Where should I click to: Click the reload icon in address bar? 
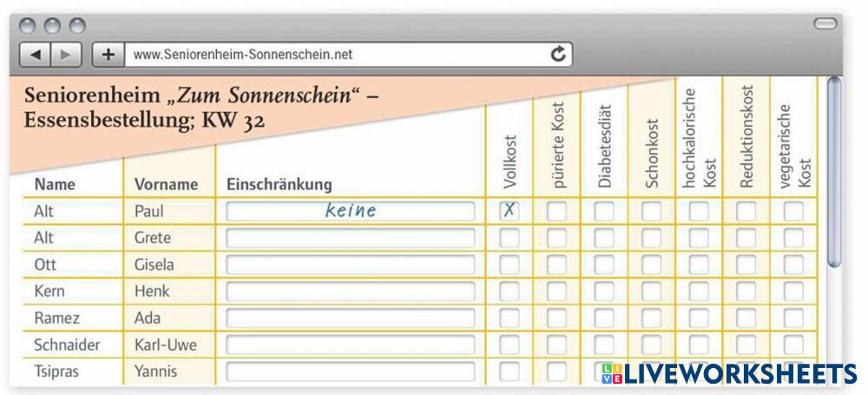tap(560, 54)
